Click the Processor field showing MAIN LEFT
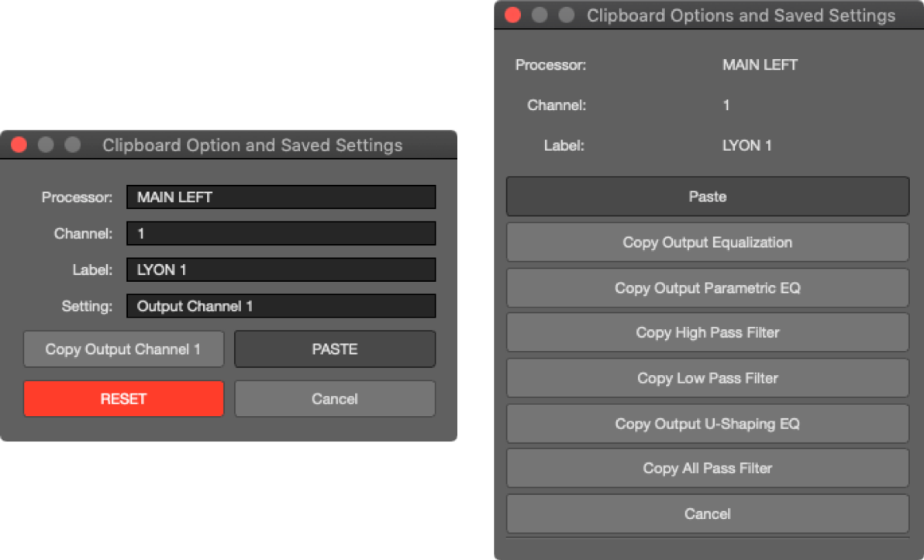Image resolution: width=924 pixels, height=560 pixels. pyautogui.click(x=281, y=197)
